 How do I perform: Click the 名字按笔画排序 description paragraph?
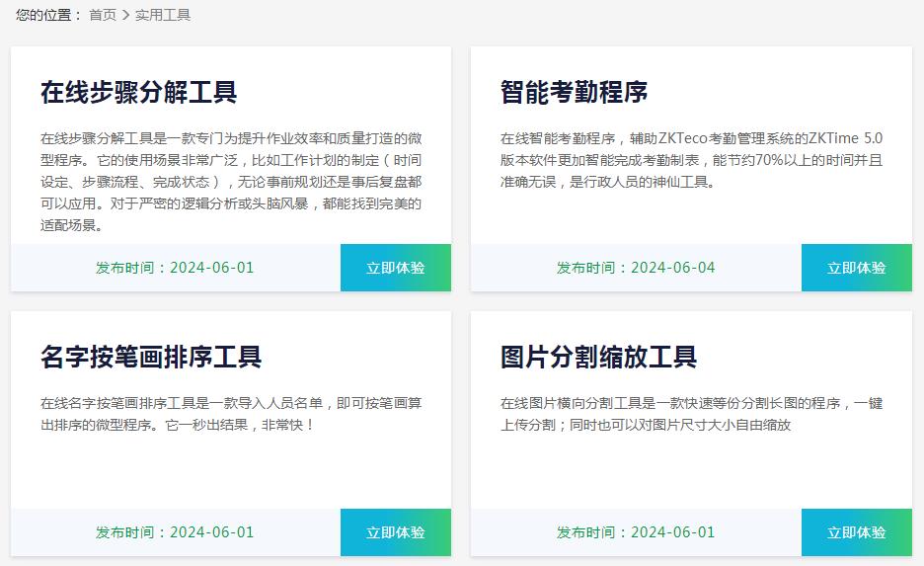[x=231, y=414]
